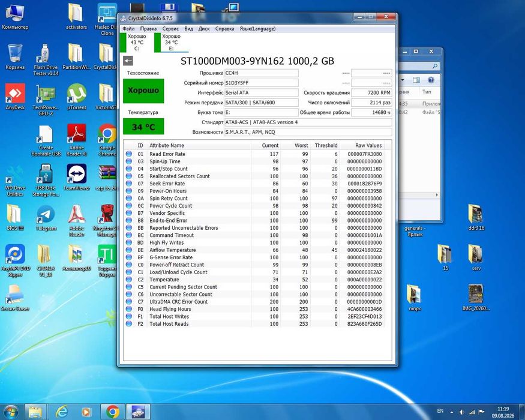Click the raw value 4CA600003466

click(364, 309)
